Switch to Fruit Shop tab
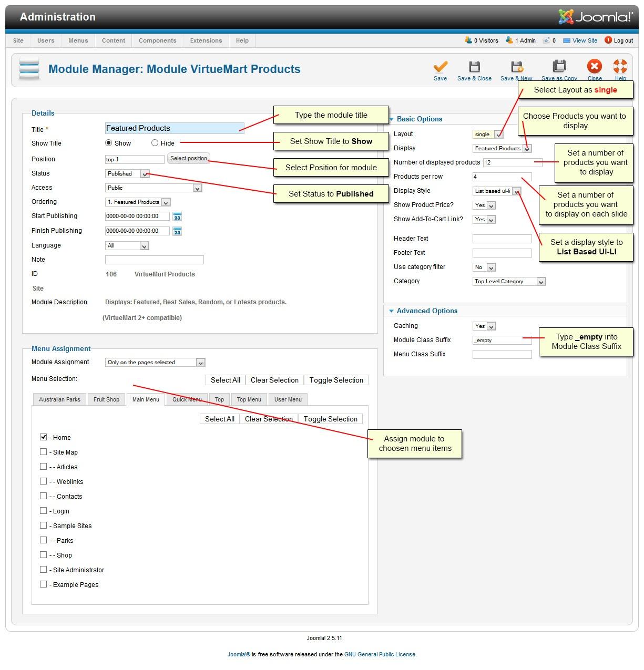This screenshot has width=644, height=670. click(106, 399)
